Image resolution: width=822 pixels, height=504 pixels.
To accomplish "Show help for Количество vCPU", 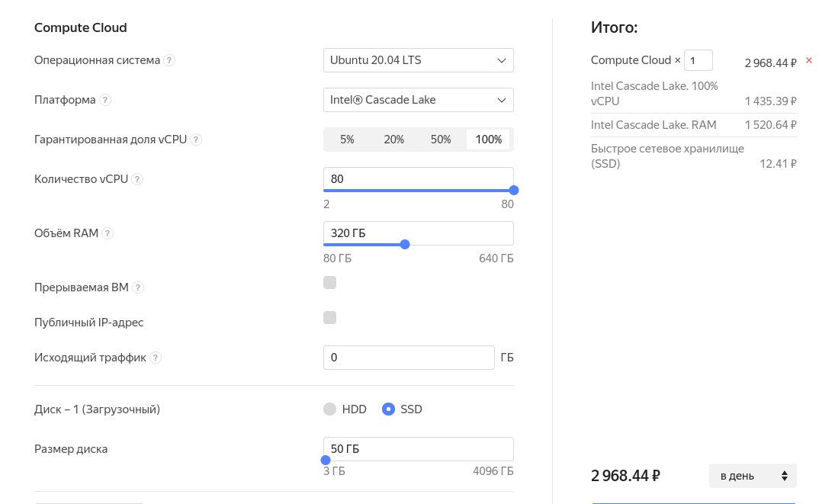I will click(136, 179).
